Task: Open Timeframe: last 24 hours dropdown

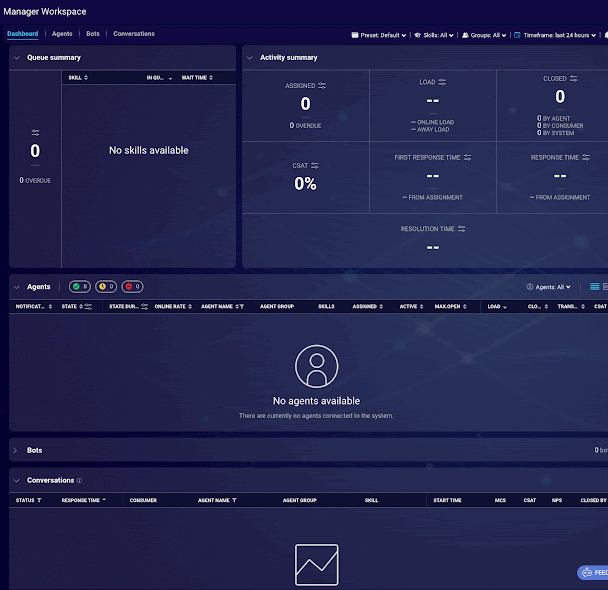Action: pyautogui.click(x=555, y=35)
